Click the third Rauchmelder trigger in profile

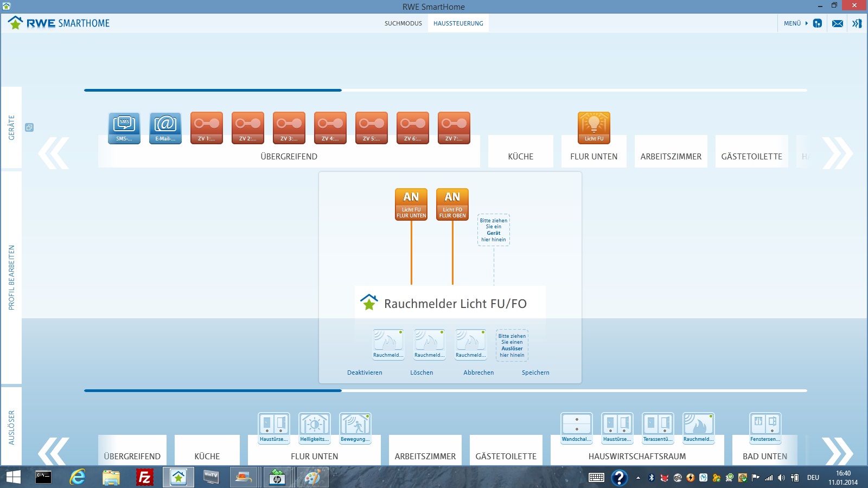click(x=471, y=345)
